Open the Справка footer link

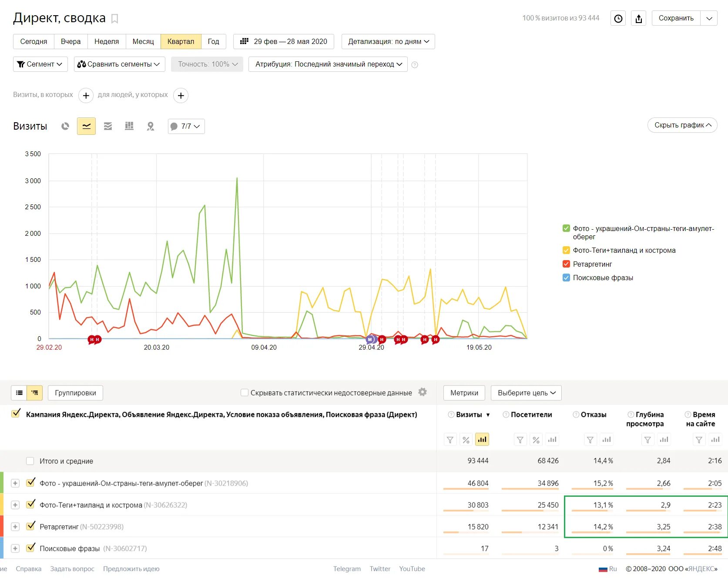[29, 569]
